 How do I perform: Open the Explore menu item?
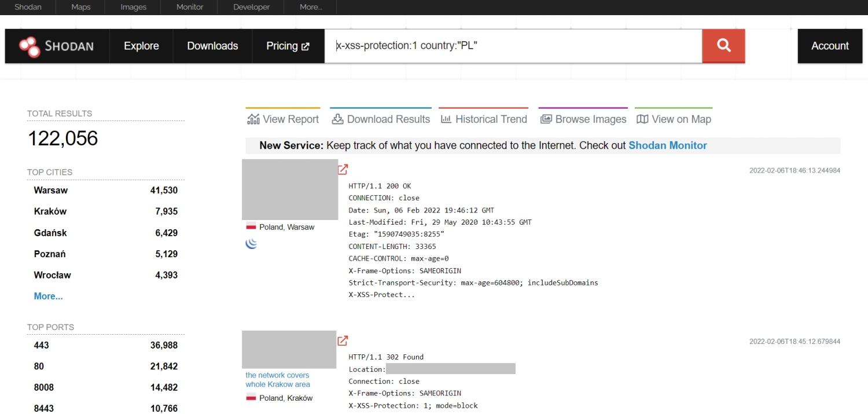(x=141, y=46)
